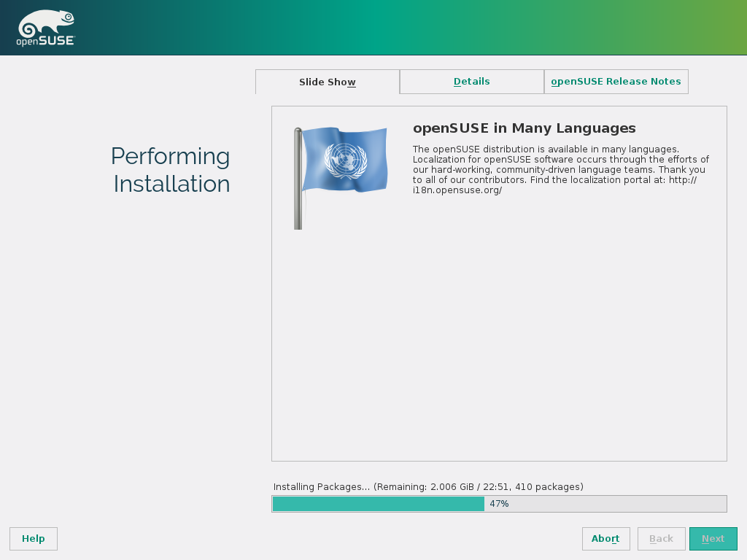
Task: View the openSUSE Release Notes tab
Action: point(616,82)
